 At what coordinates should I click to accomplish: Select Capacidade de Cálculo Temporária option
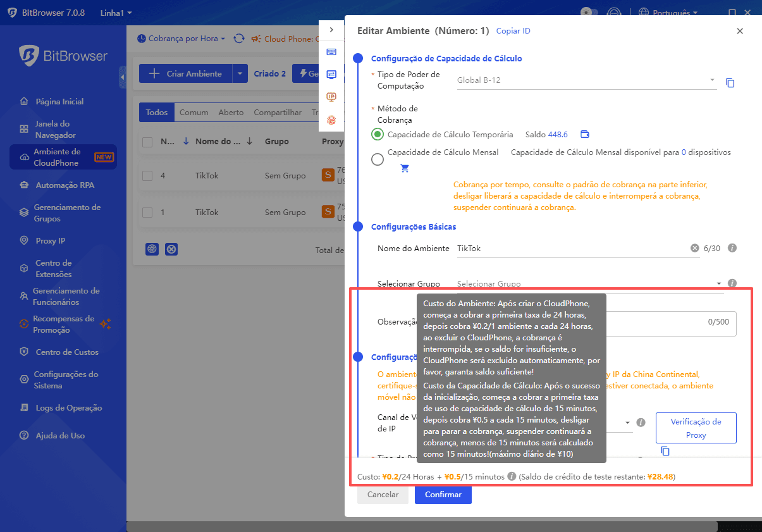tap(378, 134)
